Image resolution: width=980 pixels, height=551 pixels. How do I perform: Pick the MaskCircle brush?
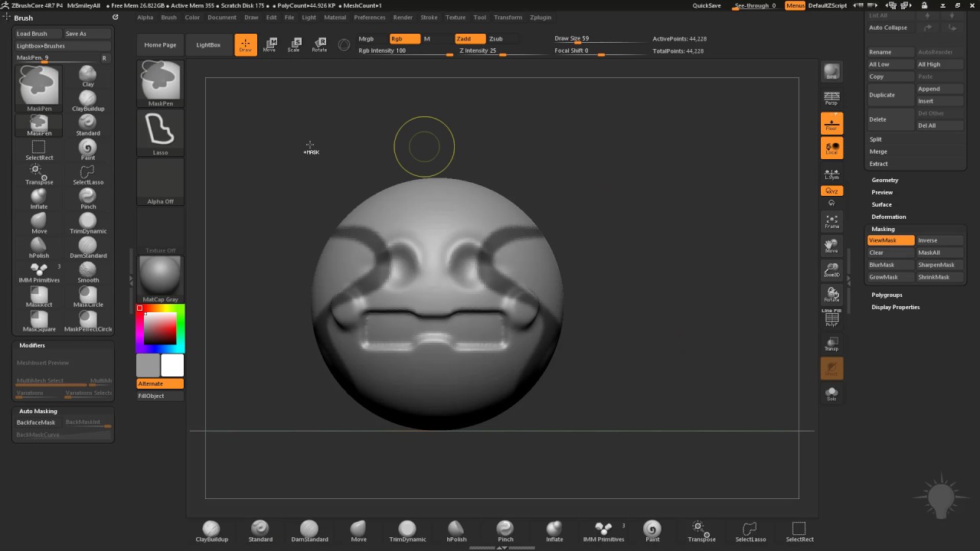[x=88, y=296]
